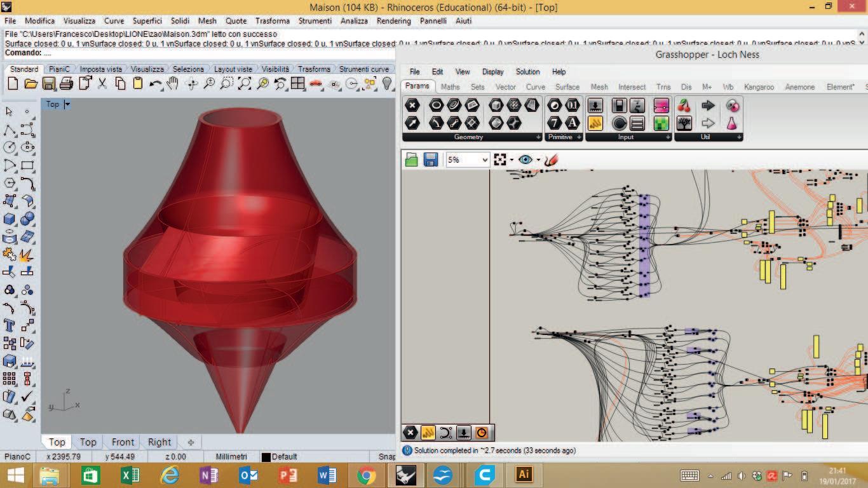Click the Save icon in Rhino's Standard toolbar
Screen dimensions: 868x488
[49, 84]
